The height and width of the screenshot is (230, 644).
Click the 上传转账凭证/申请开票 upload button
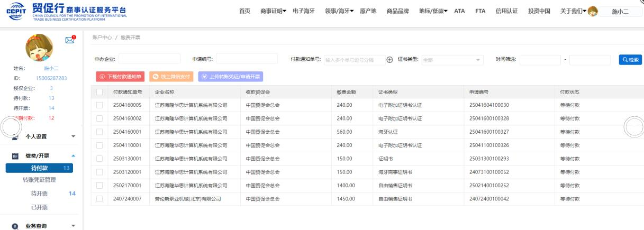pyautogui.click(x=230, y=77)
